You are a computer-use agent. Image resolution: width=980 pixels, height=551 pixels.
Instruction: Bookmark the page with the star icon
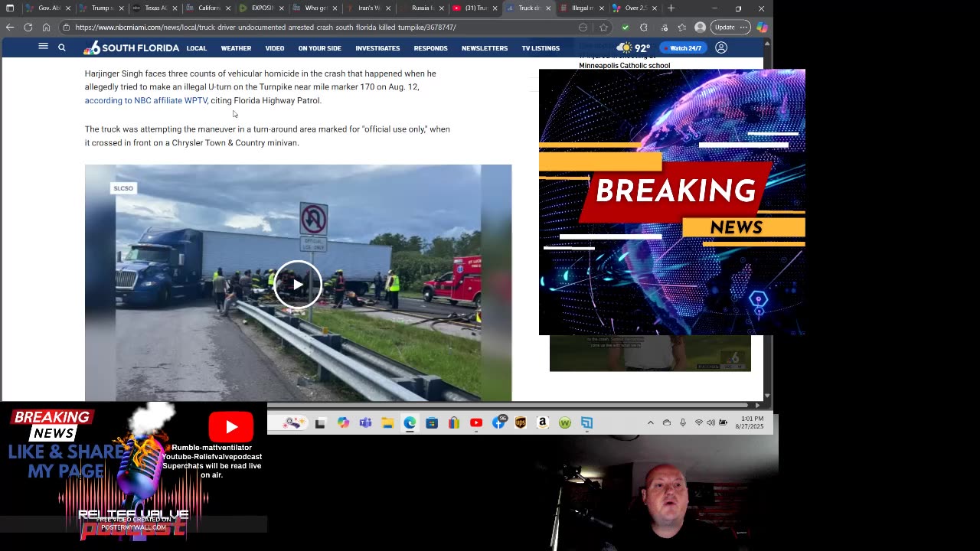pos(603,27)
